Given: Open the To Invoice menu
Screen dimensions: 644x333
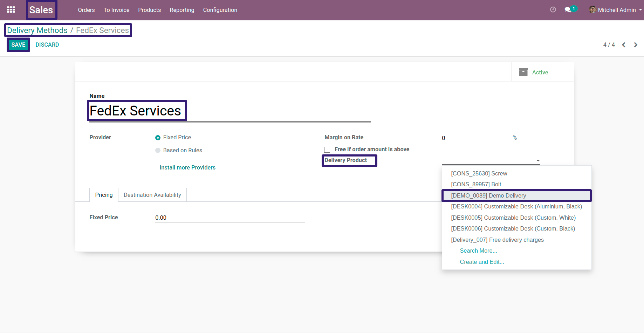Looking at the screenshot, I should [116, 10].
